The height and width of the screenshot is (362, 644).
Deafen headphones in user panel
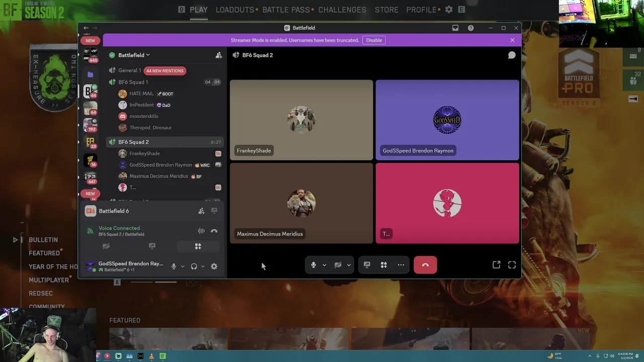(x=194, y=266)
